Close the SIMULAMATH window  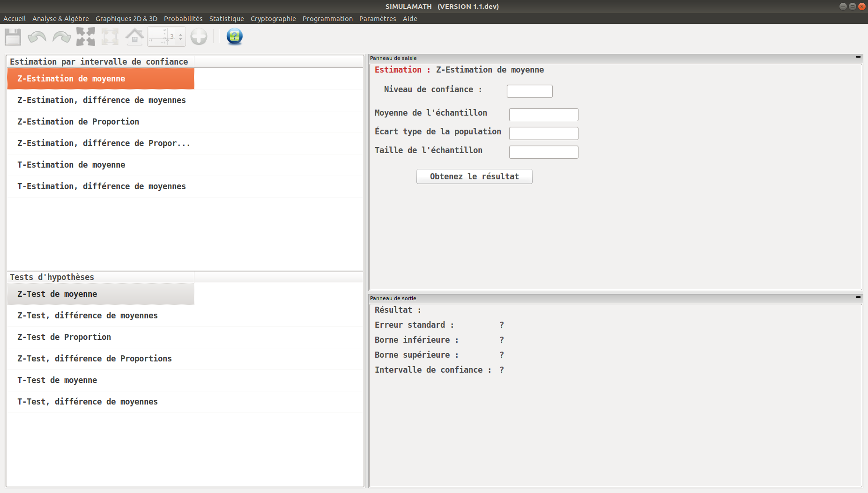(862, 7)
